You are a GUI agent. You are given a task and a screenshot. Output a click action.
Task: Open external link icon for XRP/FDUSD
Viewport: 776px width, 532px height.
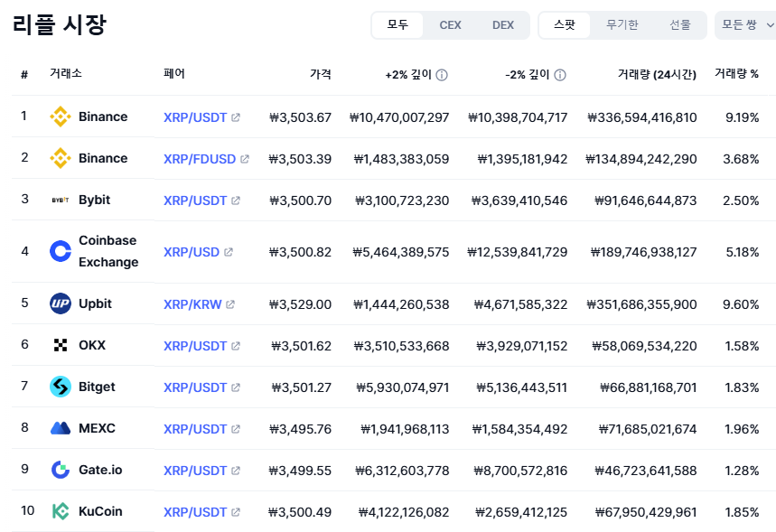pyautogui.click(x=245, y=159)
